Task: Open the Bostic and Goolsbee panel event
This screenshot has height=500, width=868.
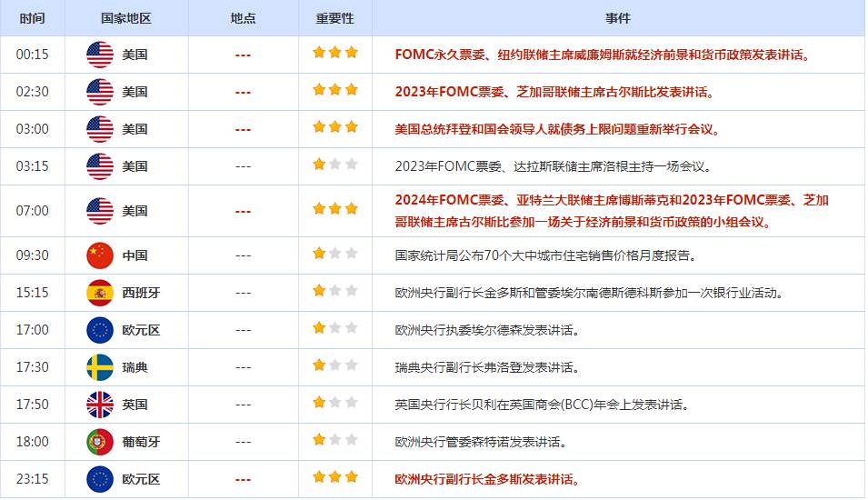Action: click(612, 211)
